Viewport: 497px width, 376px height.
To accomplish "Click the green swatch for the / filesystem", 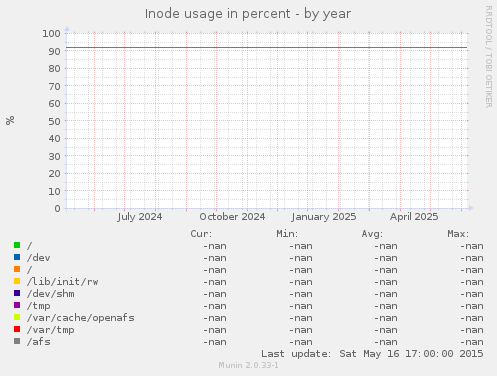I will point(17,245).
